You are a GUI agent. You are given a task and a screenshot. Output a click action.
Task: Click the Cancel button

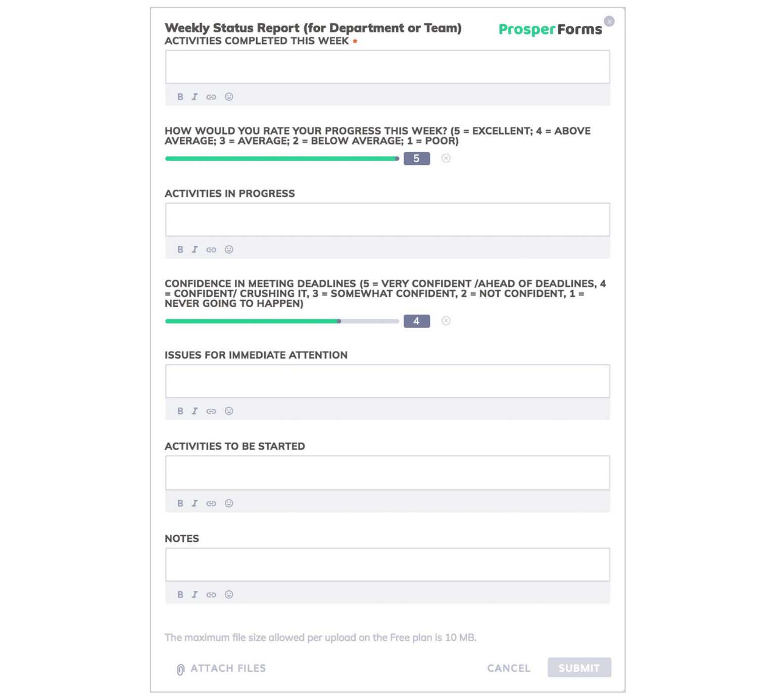508,668
